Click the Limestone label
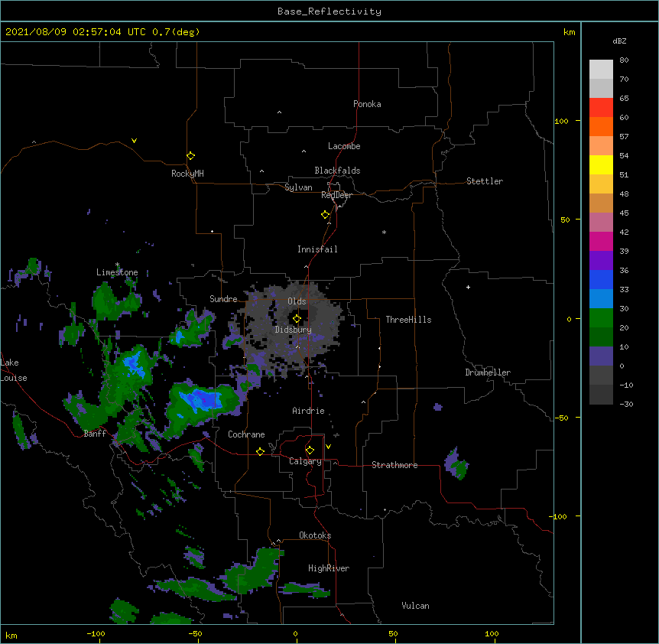The image size is (659, 644). (117, 272)
